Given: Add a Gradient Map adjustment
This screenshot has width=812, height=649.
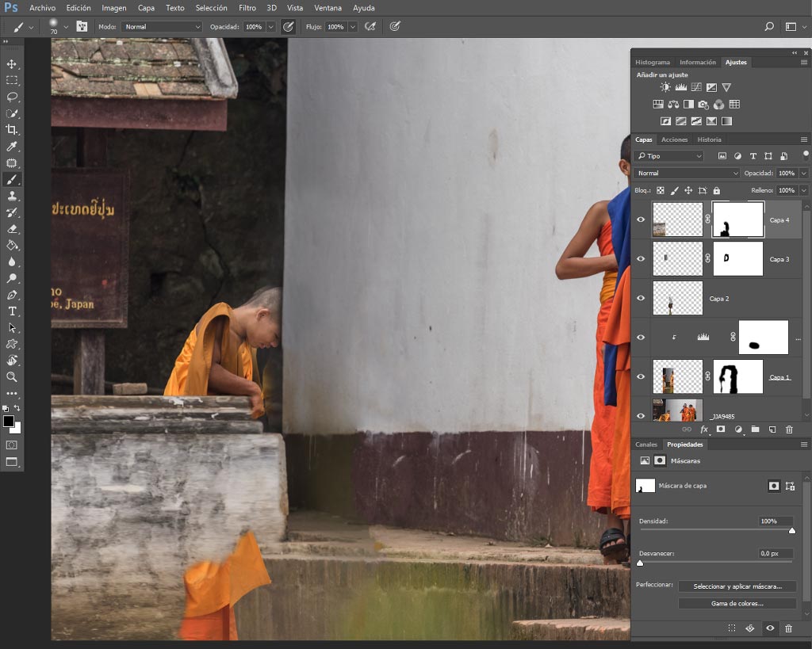Looking at the screenshot, I should click(727, 121).
